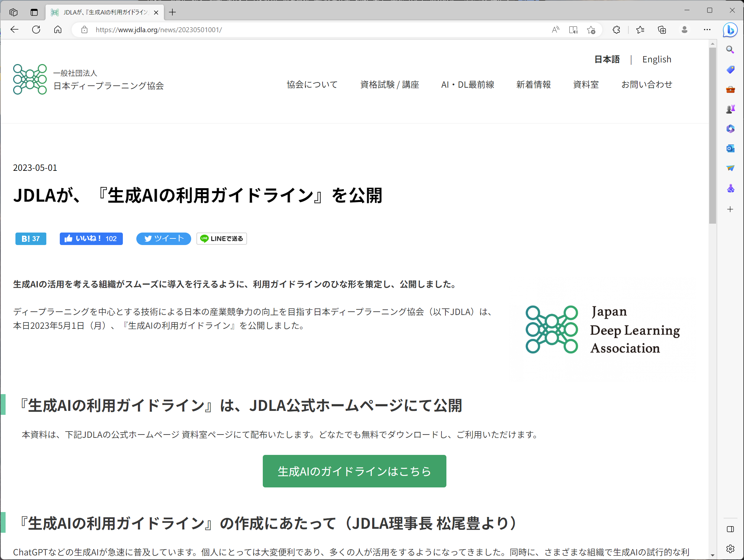Open the sidebar Search icon
744x560 pixels.
click(730, 50)
